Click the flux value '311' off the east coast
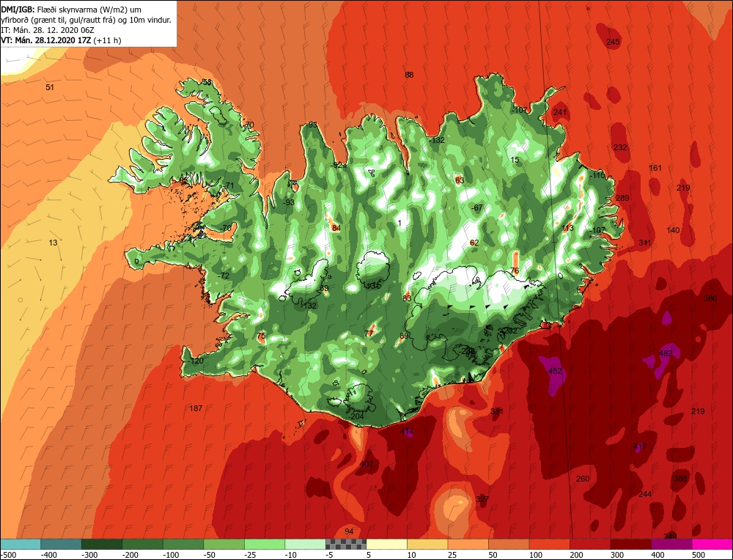This screenshot has width=733, height=560. click(x=644, y=243)
